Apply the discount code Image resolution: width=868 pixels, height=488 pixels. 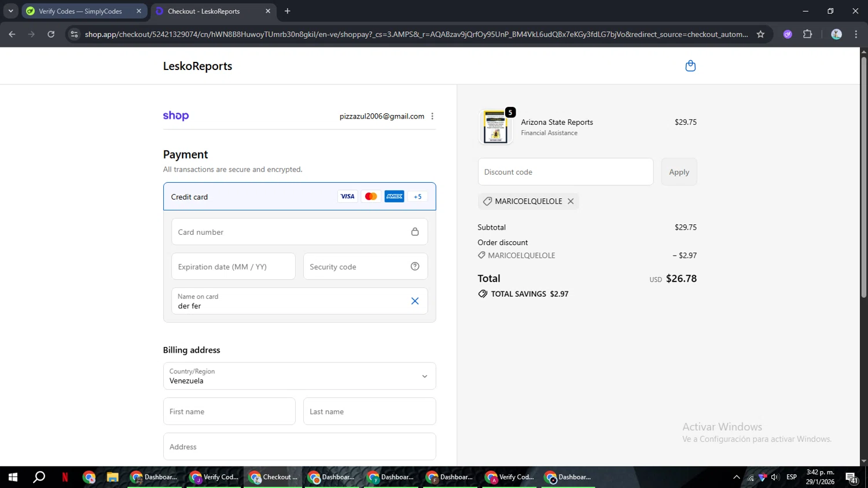tap(679, 172)
